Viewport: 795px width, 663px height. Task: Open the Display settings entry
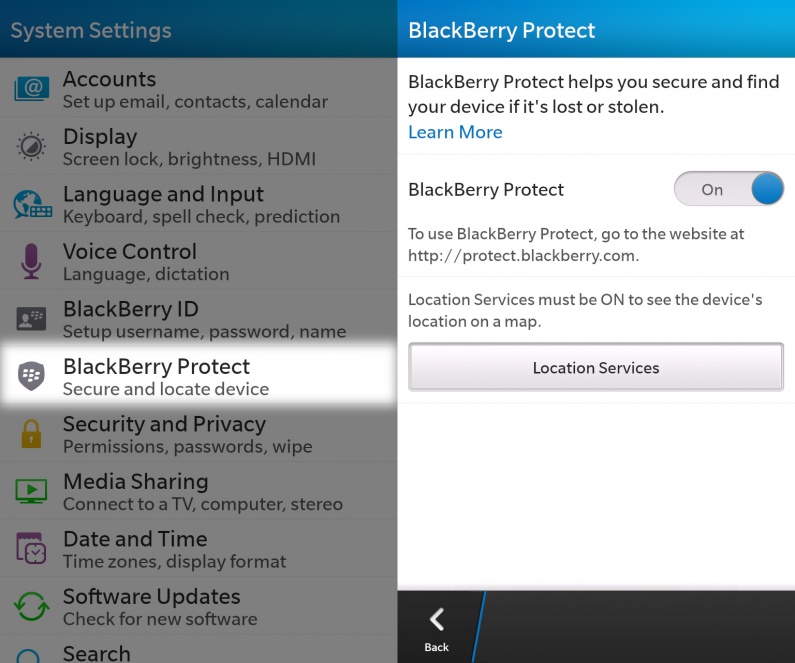(x=199, y=146)
